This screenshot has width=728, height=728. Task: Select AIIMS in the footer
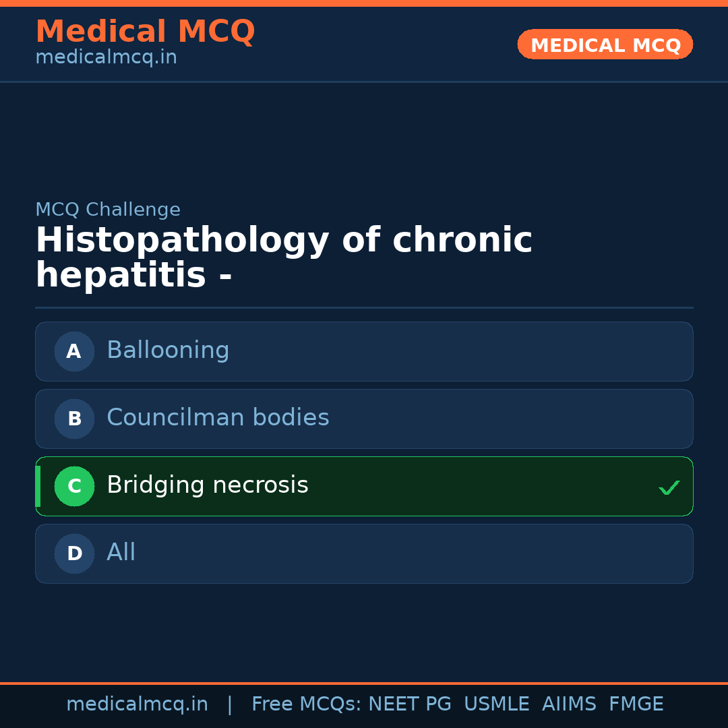pyautogui.click(x=569, y=704)
